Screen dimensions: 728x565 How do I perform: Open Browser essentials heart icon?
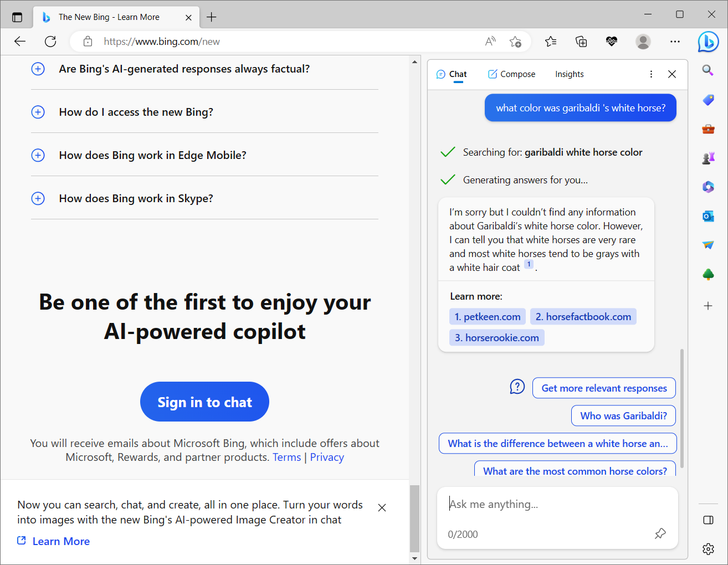click(x=612, y=42)
